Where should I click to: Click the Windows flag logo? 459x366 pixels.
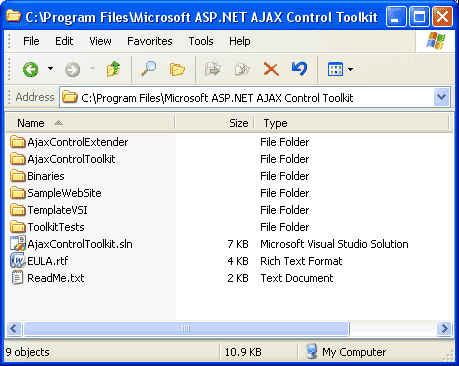point(436,41)
